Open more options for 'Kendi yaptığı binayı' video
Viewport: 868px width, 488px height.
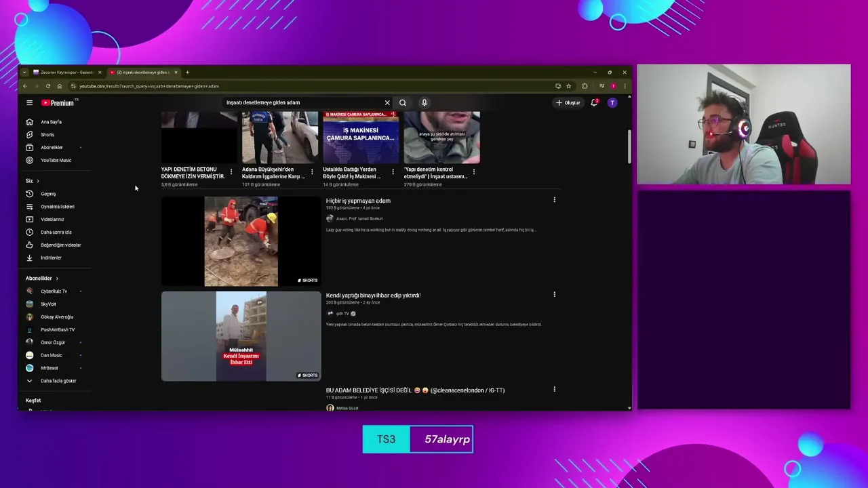point(555,295)
